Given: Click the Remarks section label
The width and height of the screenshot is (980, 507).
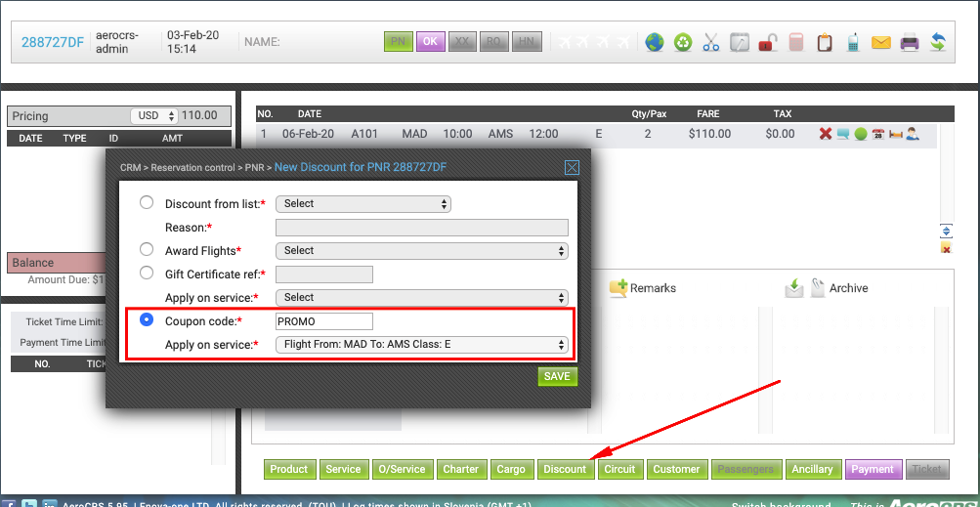Looking at the screenshot, I should [653, 288].
